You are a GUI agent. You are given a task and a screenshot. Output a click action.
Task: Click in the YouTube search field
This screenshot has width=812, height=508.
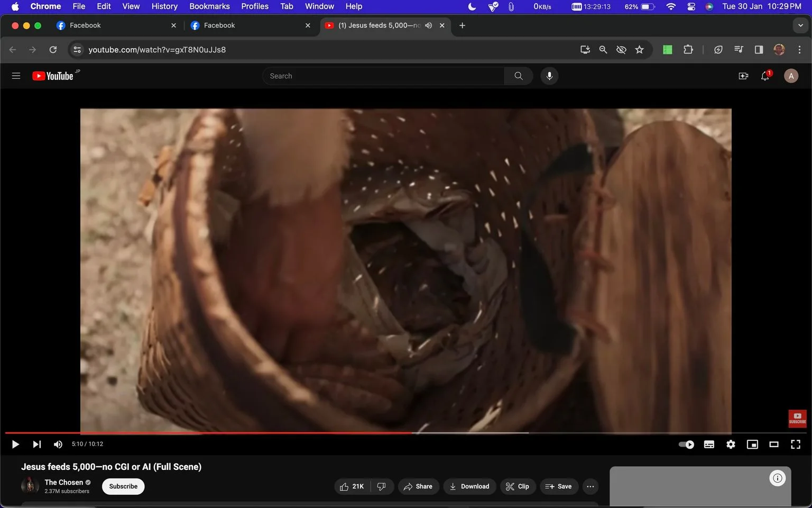pyautogui.click(x=383, y=76)
